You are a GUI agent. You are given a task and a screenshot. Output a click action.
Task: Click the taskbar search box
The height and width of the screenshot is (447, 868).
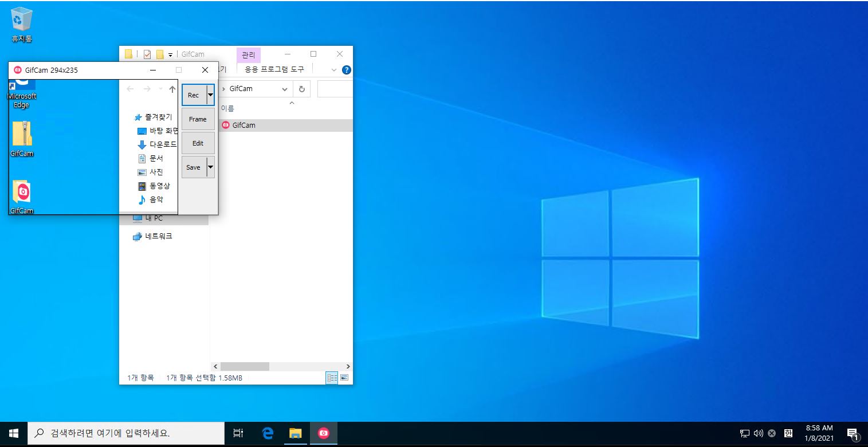click(x=126, y=434)
